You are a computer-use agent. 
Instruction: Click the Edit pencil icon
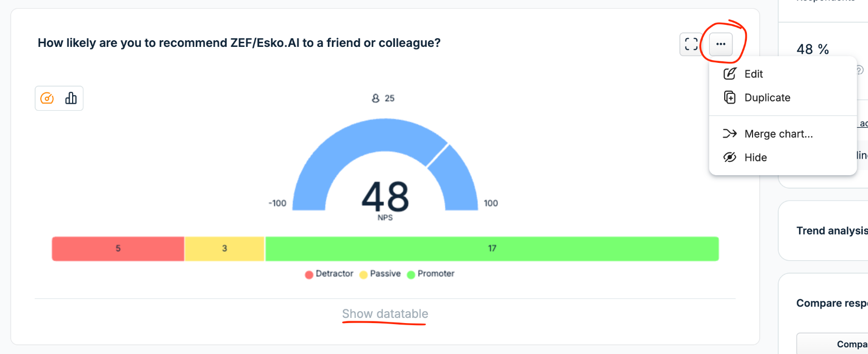coord(730,74)
